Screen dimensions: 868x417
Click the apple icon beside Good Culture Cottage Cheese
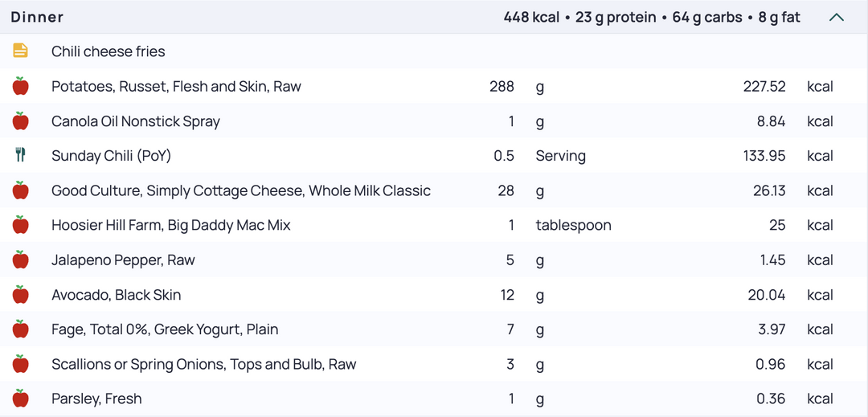(x=20, y=190)
